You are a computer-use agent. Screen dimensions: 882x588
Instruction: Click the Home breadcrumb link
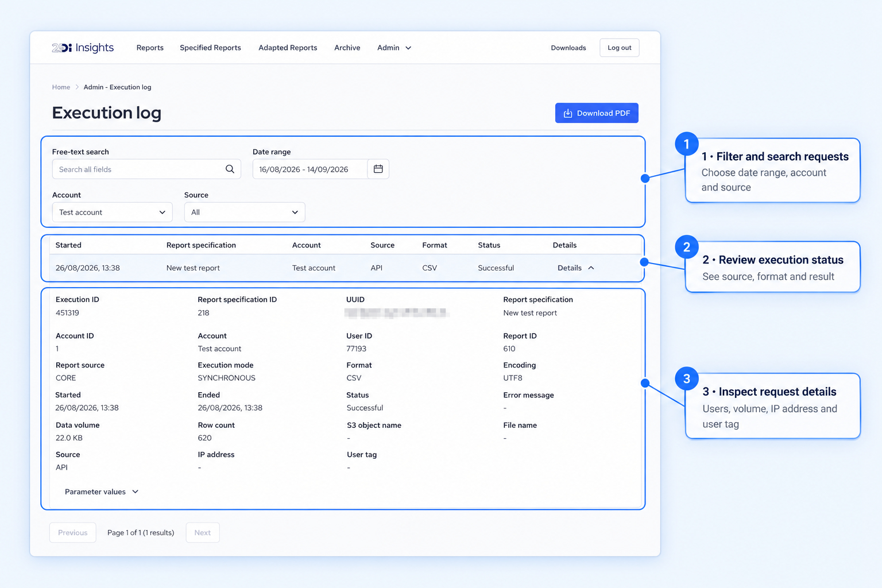pos(61,87)
